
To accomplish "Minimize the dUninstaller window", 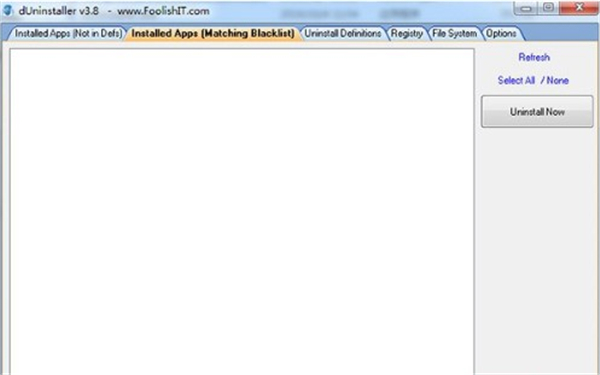I will (x=526, y=8).
